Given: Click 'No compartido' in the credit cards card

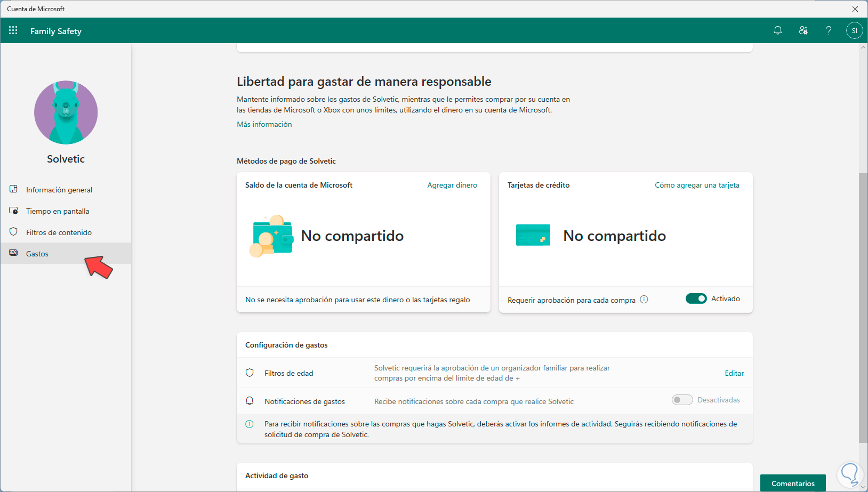Looking at the screenshot, I should [615, 236].
